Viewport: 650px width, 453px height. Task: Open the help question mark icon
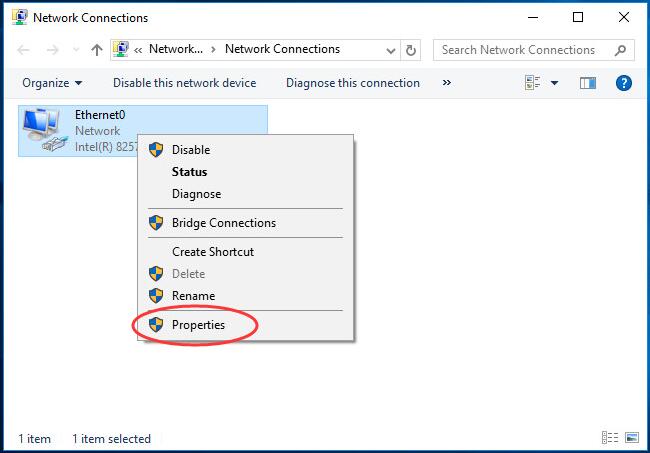[x=623, y=83]
